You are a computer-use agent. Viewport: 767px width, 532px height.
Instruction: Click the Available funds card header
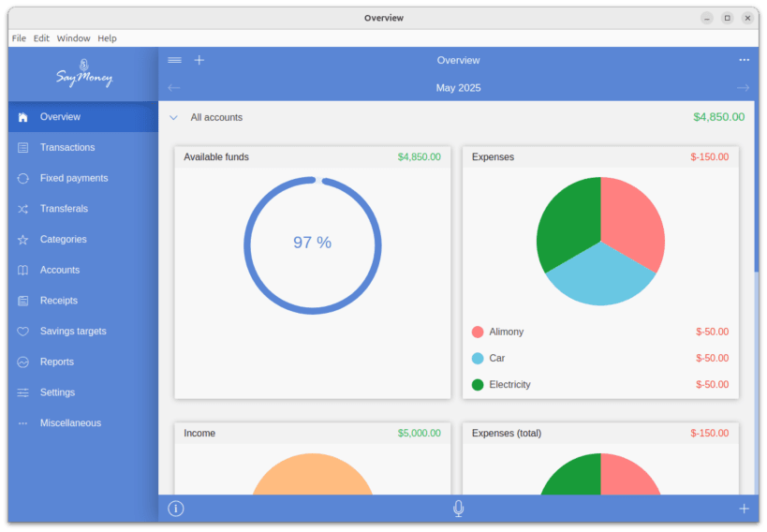click(x=313, y=157)
